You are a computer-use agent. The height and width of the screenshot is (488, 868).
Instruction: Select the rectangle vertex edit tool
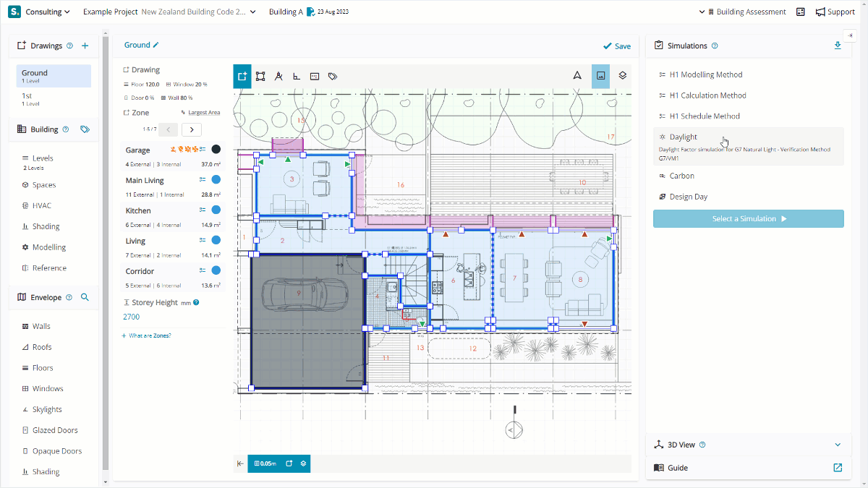pos(260,76)
